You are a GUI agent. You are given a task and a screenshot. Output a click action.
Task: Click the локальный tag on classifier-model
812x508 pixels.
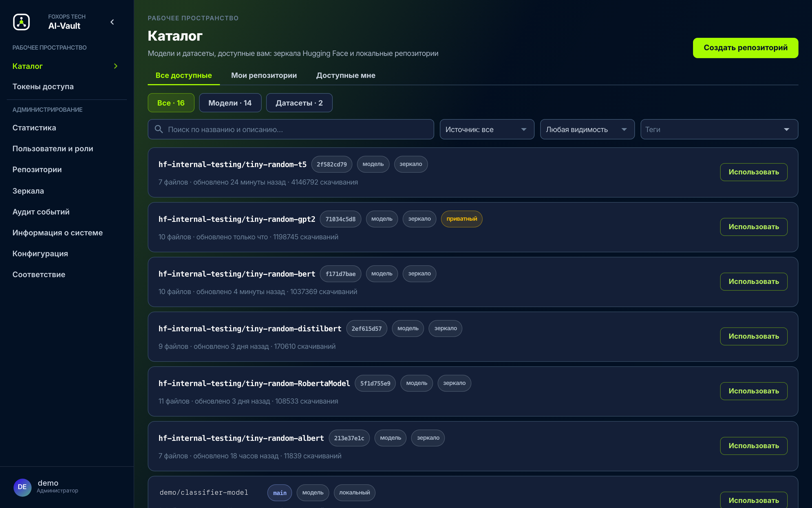354,492
